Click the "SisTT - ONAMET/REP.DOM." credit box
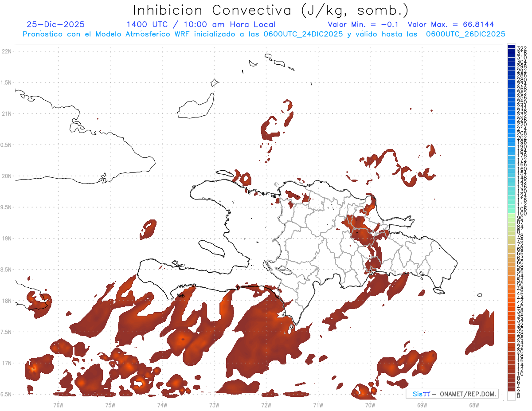 (452, 394)
